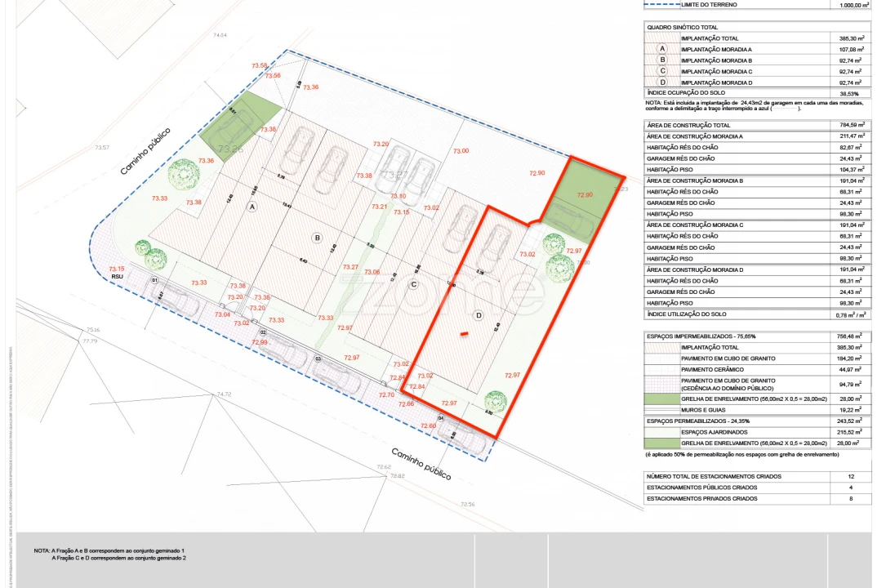
Task: Click parking space marker 03
Action: pos(318,359)
